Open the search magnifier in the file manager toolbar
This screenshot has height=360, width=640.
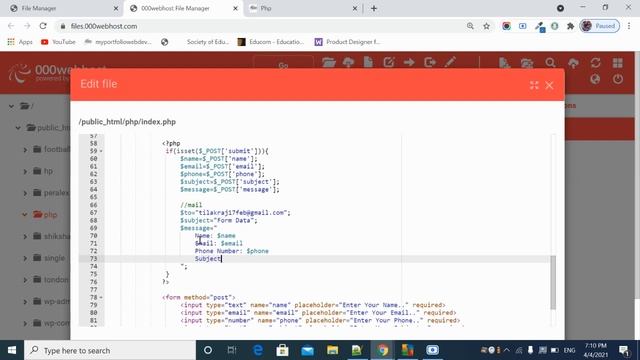550,63
